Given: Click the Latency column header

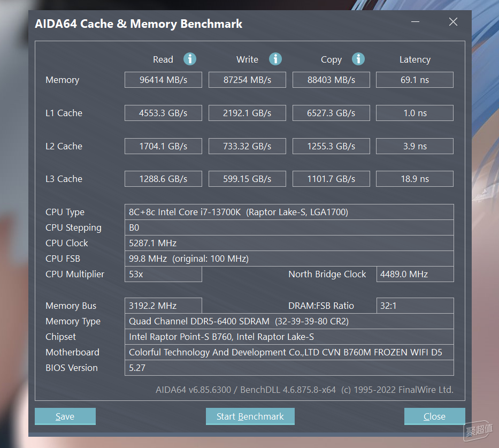Looking at the screenshot, I should [x=415, y=60].
